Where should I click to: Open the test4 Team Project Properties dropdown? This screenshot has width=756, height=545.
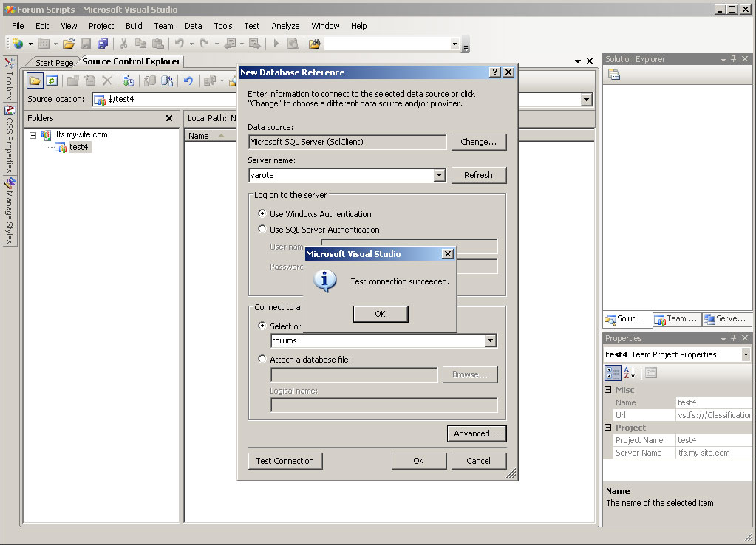[746, 354]
